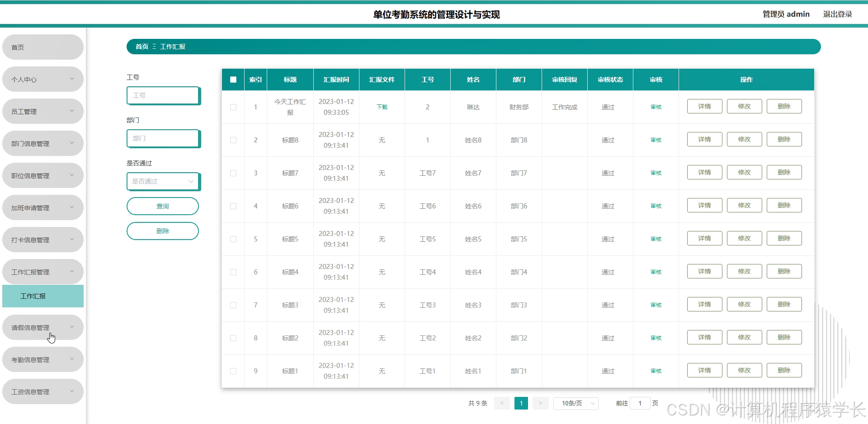Open the 10条/页 page size selector
868x424 pixels.
pos(576,403)
